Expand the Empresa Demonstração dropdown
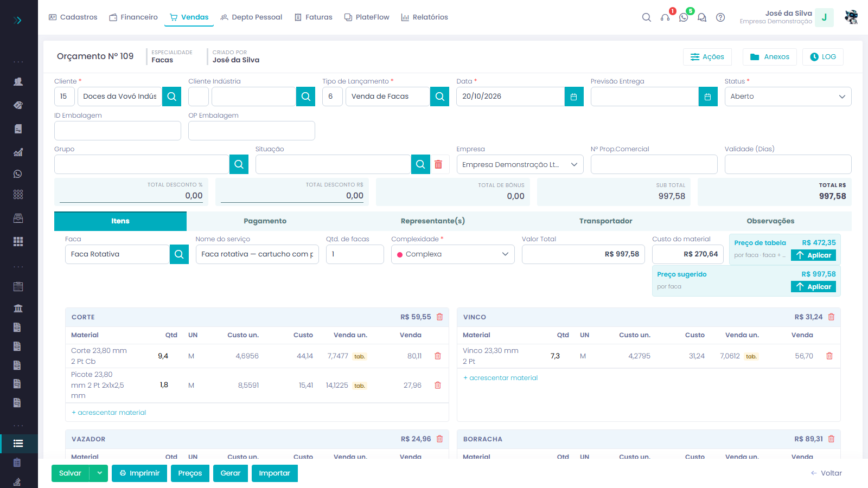This screenshot has height=488, width=868. pyautogui.click(x=520, y=164)
